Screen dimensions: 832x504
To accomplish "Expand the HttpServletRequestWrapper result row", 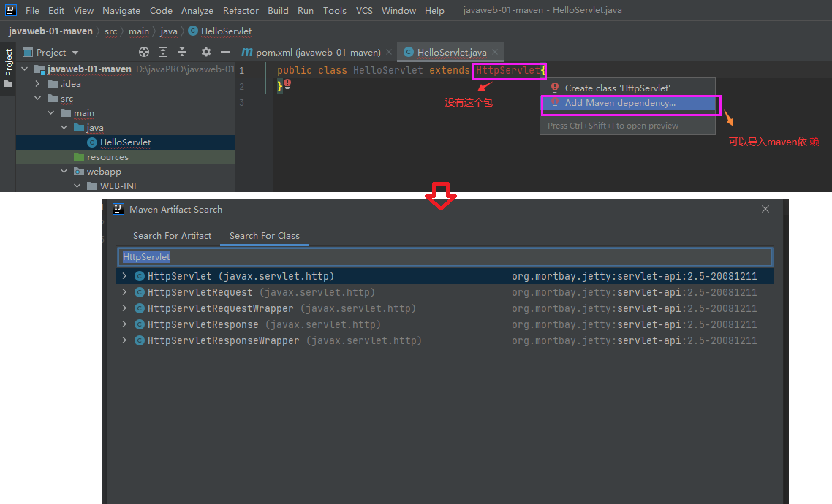I will (124, 308).
